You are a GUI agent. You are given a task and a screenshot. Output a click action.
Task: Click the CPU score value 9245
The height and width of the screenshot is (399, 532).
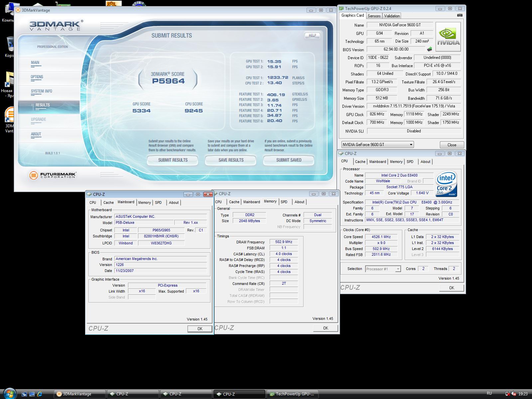point(194,111)
